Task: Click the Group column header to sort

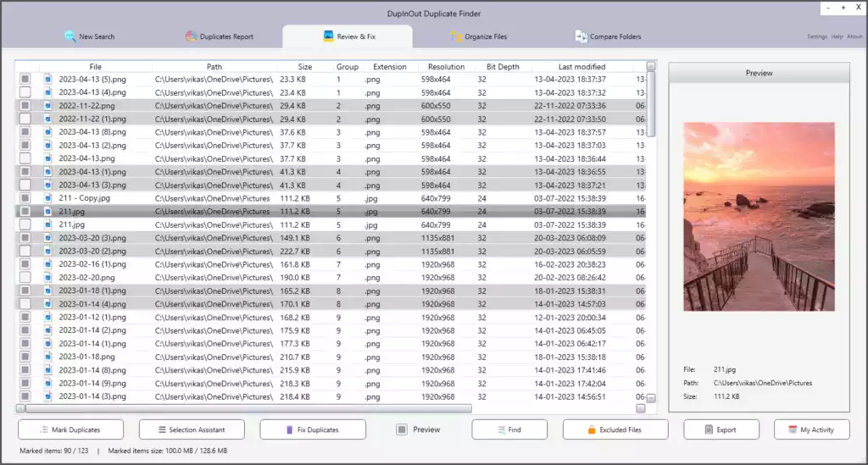Action: tap(347, 67)
